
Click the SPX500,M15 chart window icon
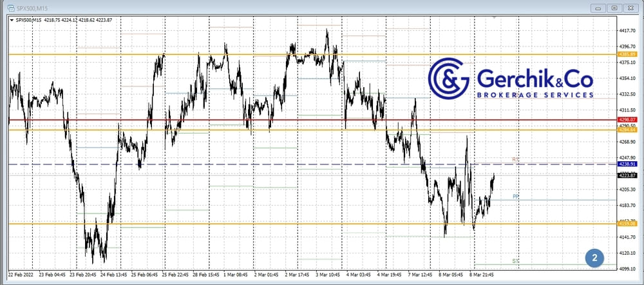(11, 7)
